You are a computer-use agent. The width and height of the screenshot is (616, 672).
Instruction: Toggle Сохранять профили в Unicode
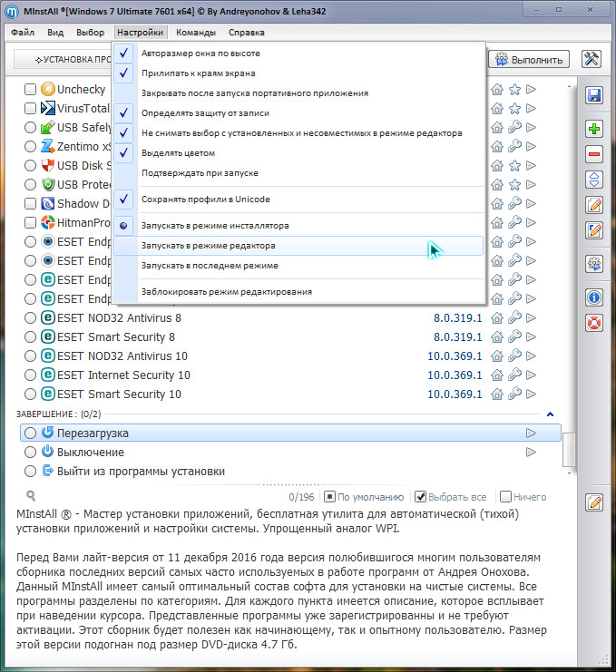click(x=298, y=200)
